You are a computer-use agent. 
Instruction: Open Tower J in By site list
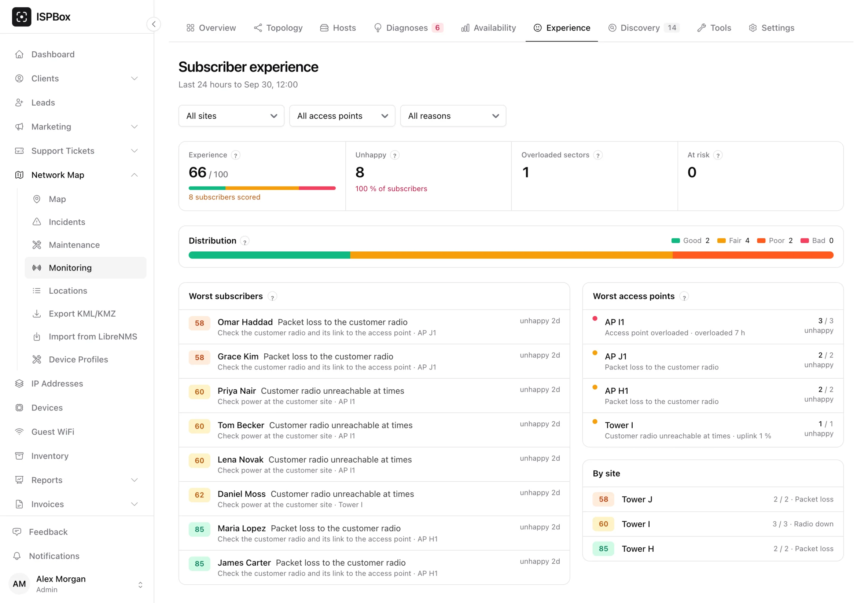[x=713, y=500]
